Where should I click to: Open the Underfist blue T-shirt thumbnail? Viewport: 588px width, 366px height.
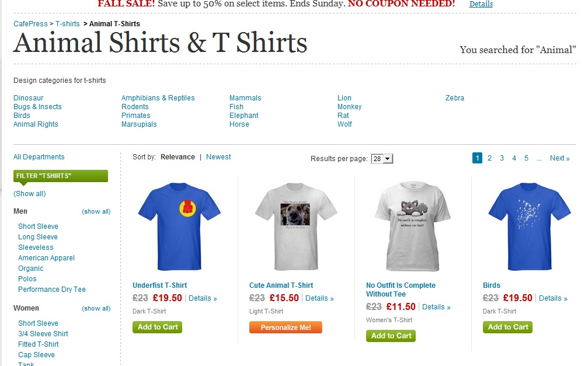coord(179,226)
